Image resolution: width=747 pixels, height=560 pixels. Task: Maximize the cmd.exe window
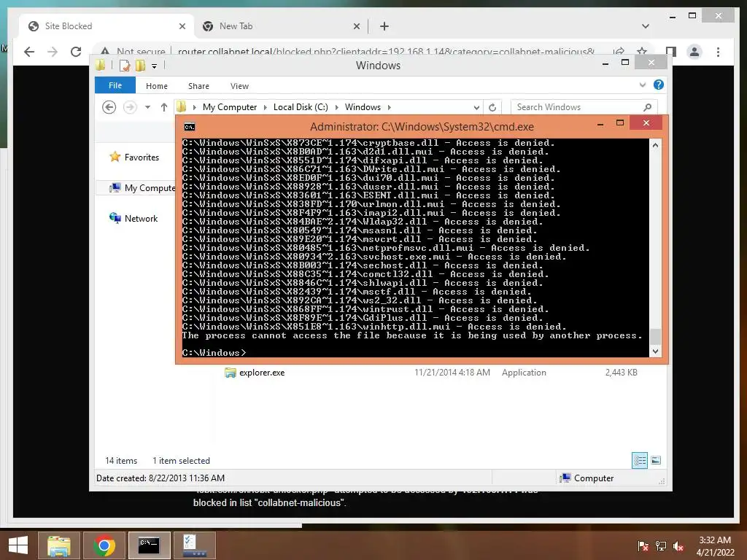[620, 122]
